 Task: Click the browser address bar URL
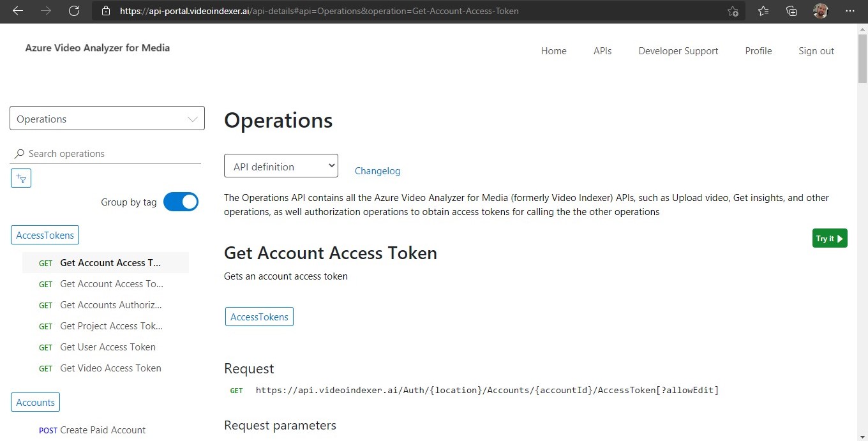(319, 11)
